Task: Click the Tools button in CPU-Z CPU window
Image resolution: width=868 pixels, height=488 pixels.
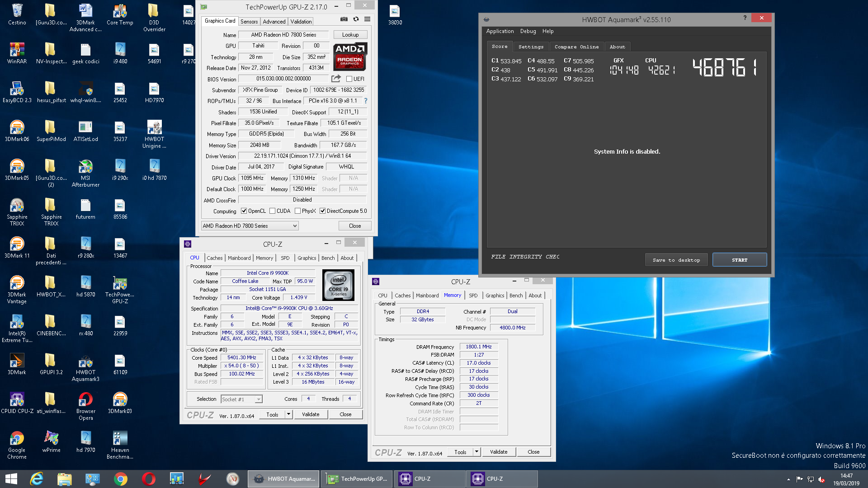Action: point(272,414)
